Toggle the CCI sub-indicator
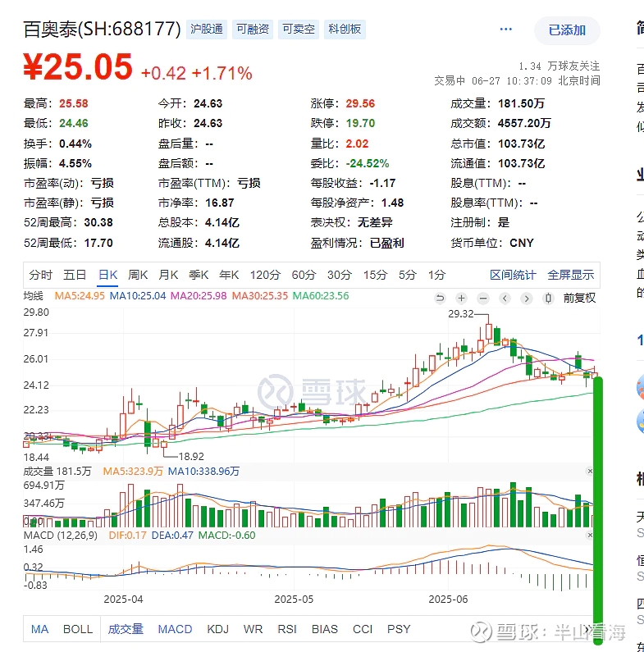Viewport: 644px width, 652px height. (363, 629)
